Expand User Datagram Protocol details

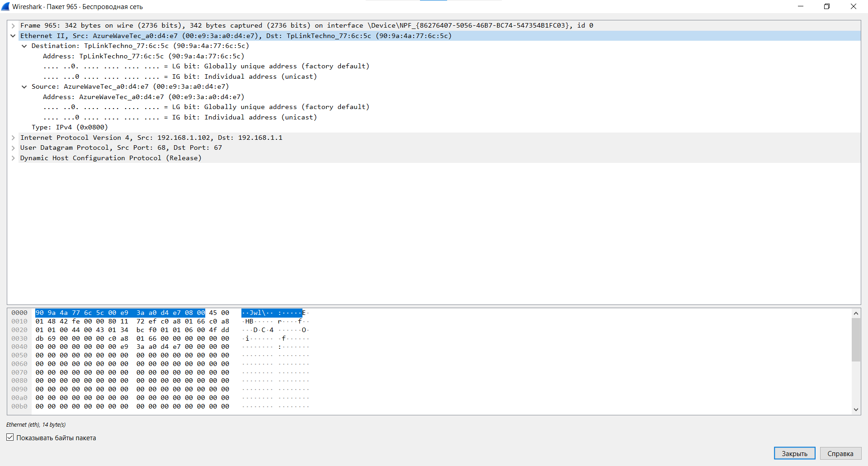(x=13, y=148)
